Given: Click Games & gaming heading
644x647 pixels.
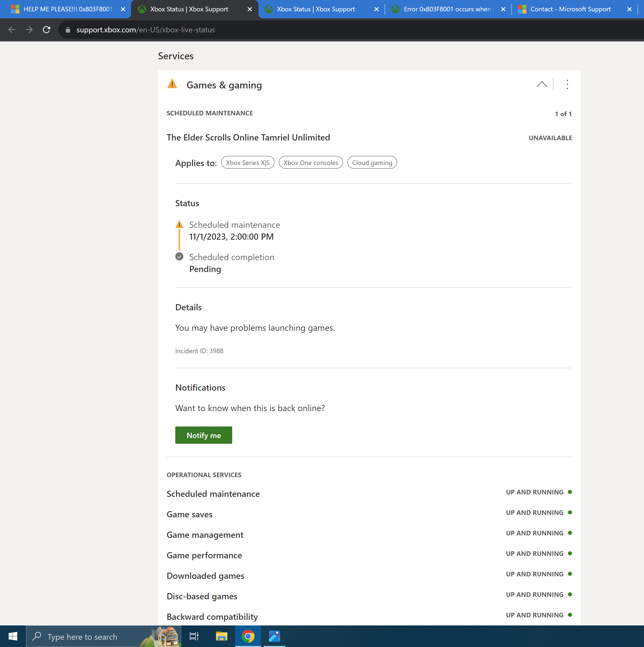Looking at the screenshot, I should click(224, 85).
